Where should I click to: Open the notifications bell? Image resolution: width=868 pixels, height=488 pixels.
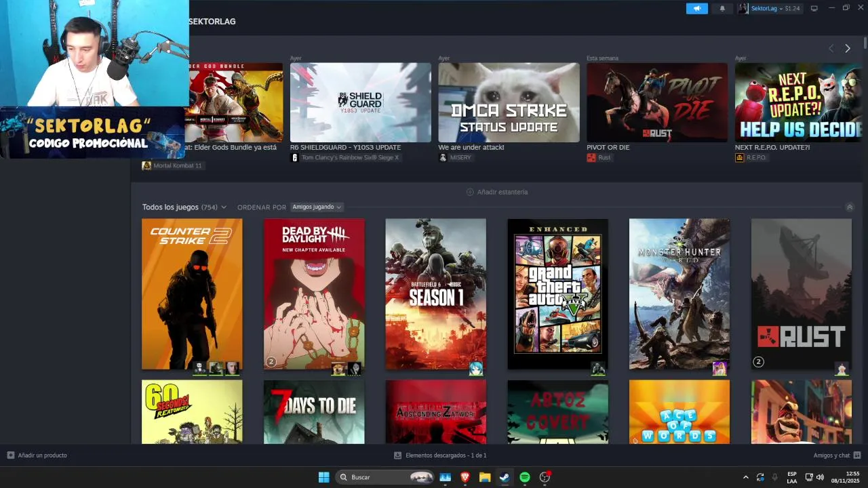[x=722, y=8]
